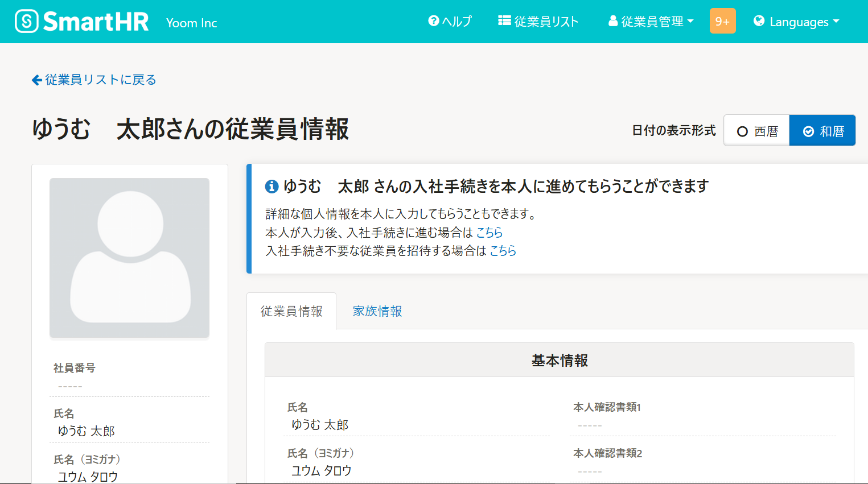868x484 pixels.
Task: Click こちら link for onboarding procedure
Action: 489,233
